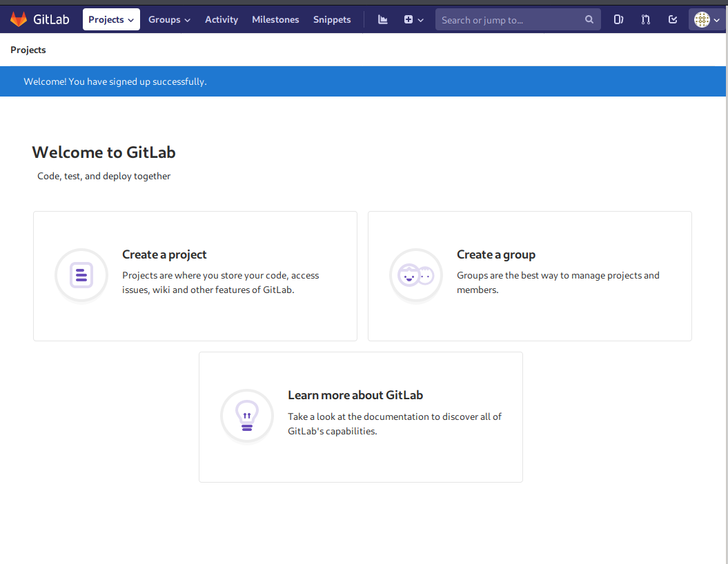Image resolution: width=728 pixels, height=564 pixels.
Task: Open 'Learn more about GitLab' link
Action: [355, 395]
